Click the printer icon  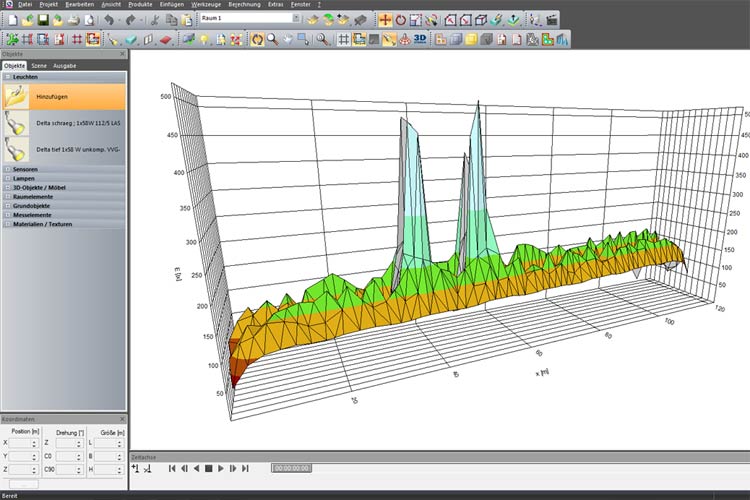tap(73, 20)
